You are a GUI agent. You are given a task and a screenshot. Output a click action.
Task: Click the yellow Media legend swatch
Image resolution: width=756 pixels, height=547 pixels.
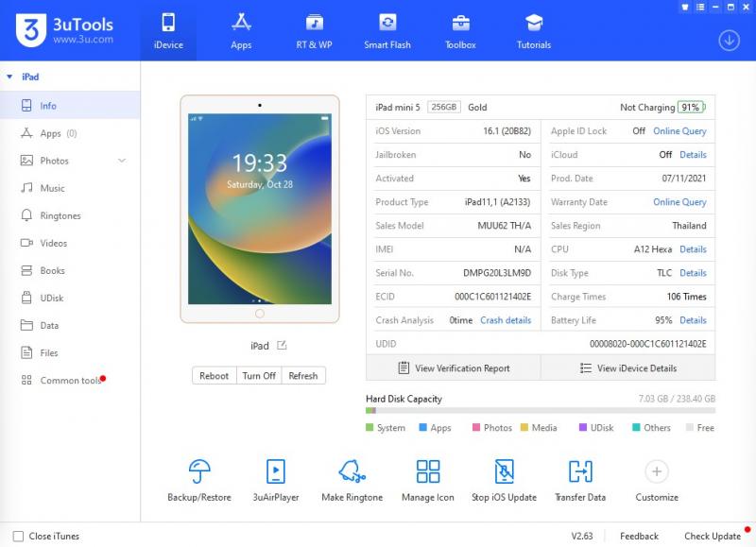pos(524,427)
